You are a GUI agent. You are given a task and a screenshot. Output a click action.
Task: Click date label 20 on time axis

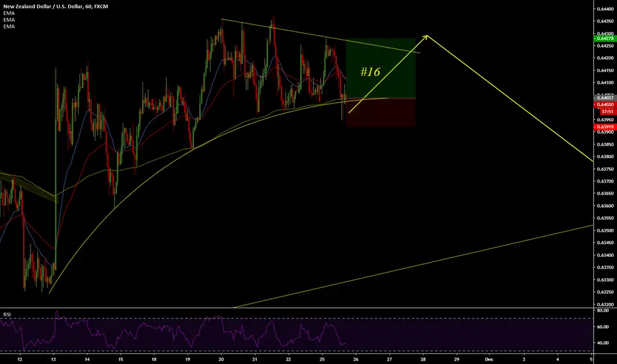coord(221,359)
